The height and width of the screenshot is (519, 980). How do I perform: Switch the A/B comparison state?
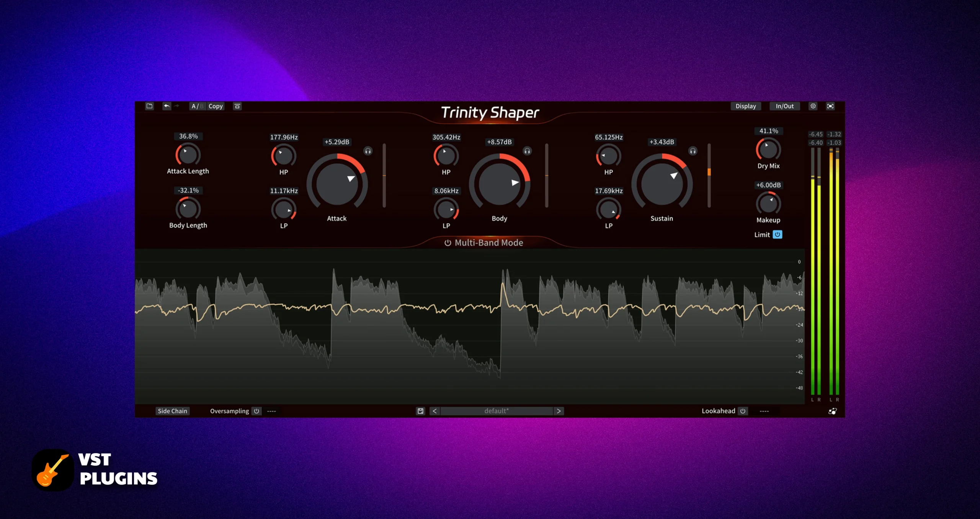pyautogui.click(x=198, y=106)
